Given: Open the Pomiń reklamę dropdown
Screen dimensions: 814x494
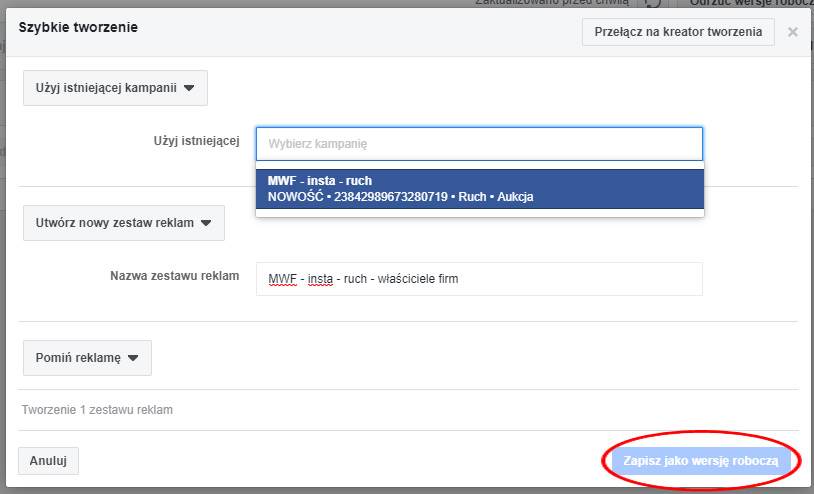Looking at the screenshot, I should [86, 357].
